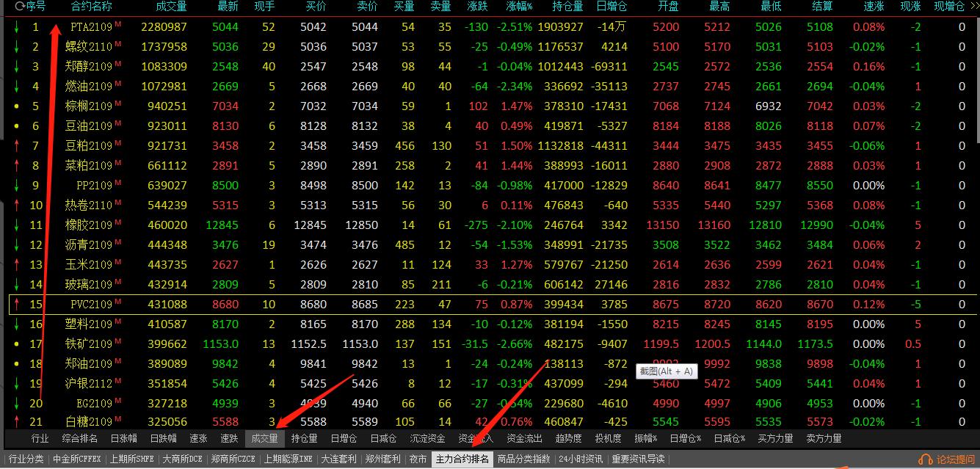This screenshot has height=469, width=980.
Task: Sort by the 速涨 column header
Action: tap(874, 7)
